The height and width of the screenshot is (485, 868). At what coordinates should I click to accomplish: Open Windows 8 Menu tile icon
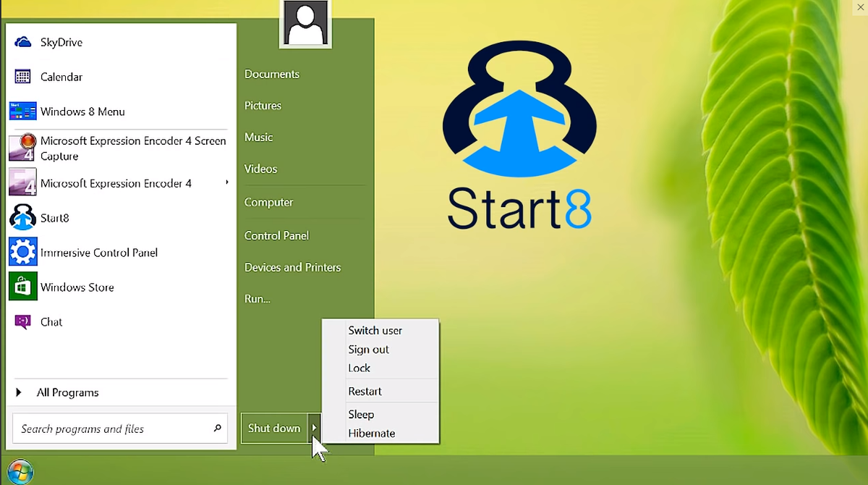(x=22, y=111)
